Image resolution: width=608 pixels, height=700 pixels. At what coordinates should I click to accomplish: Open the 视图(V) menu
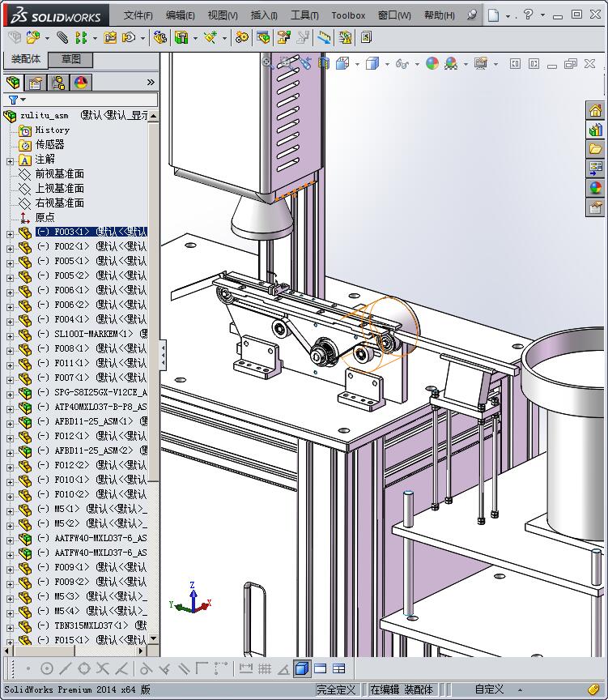tap(223, 15)
